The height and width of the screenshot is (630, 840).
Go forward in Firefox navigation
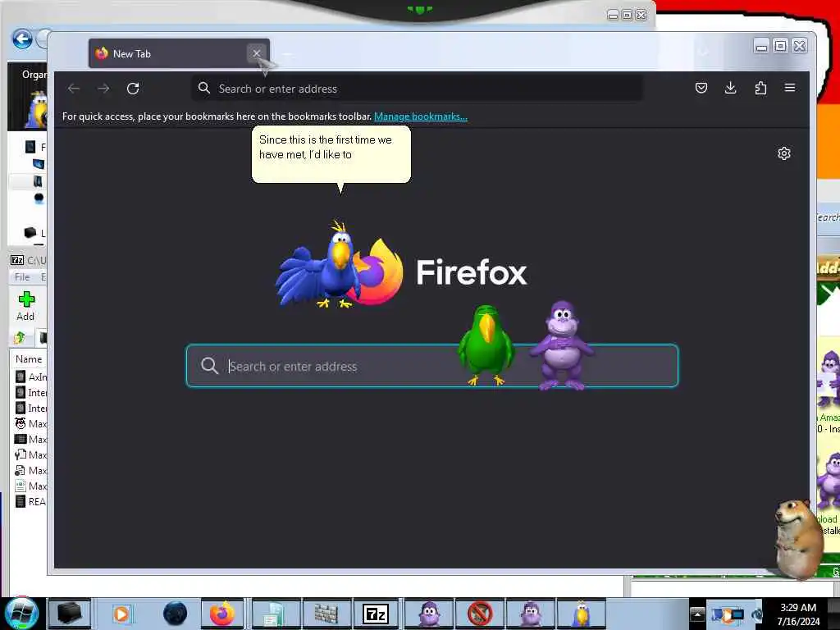pyautogui.click(x=103, y=89)
